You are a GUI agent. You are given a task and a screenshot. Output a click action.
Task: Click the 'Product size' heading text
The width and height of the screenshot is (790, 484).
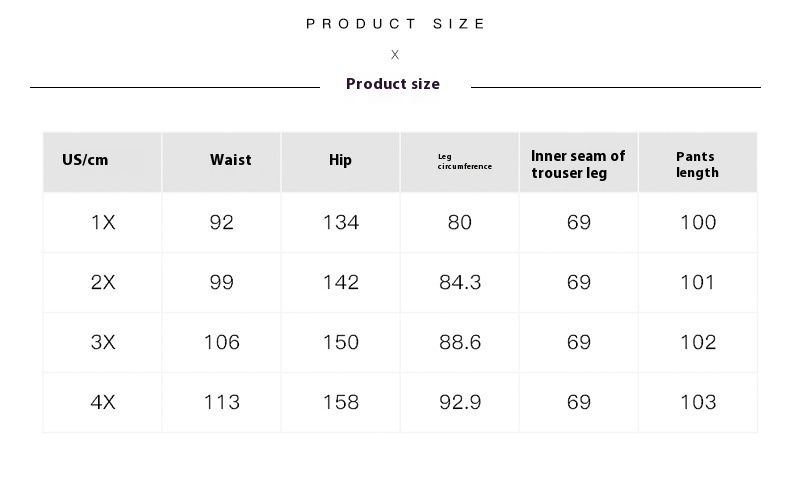coord(393,84)
